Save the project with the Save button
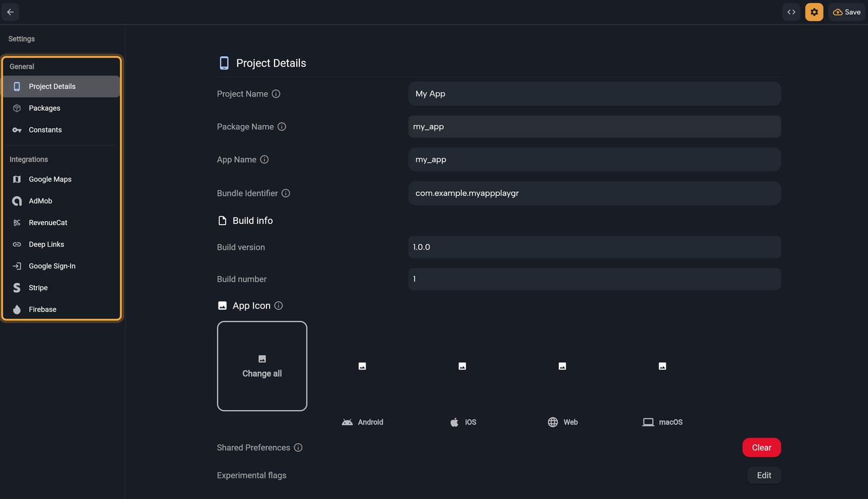The height and width of the screenshot is (499, 868). coord(847,12)
